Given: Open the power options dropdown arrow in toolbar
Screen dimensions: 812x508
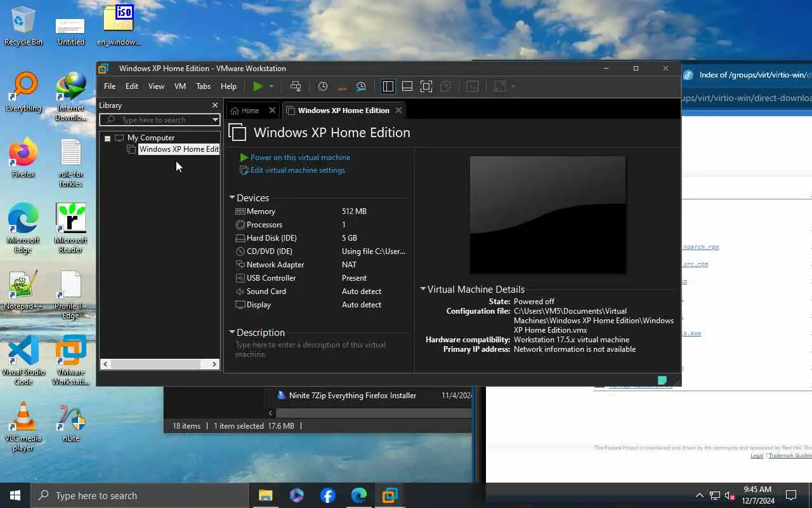Looking at the screenshot, I should point(272,86).
